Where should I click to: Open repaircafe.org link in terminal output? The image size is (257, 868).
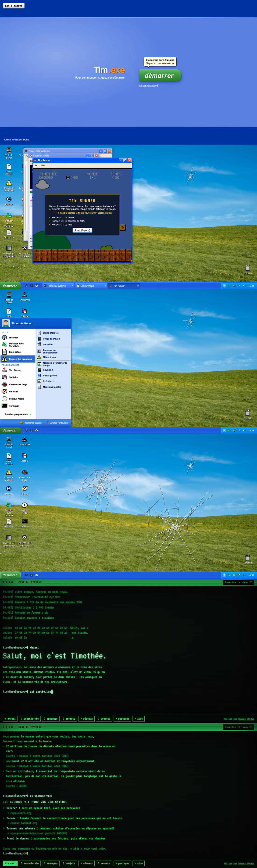point(21,813)
